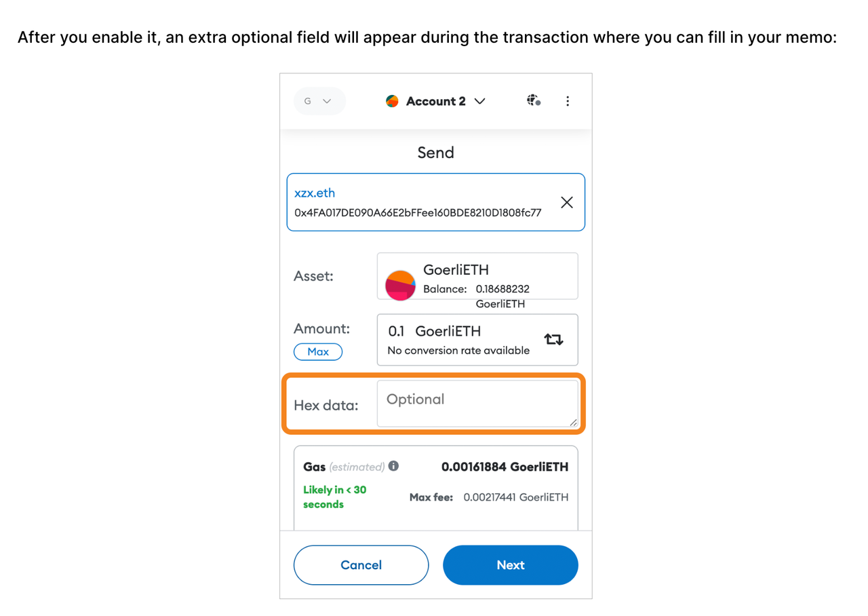
Task: Swap currency with the conversion arrows icon
Action: (553, 339)
